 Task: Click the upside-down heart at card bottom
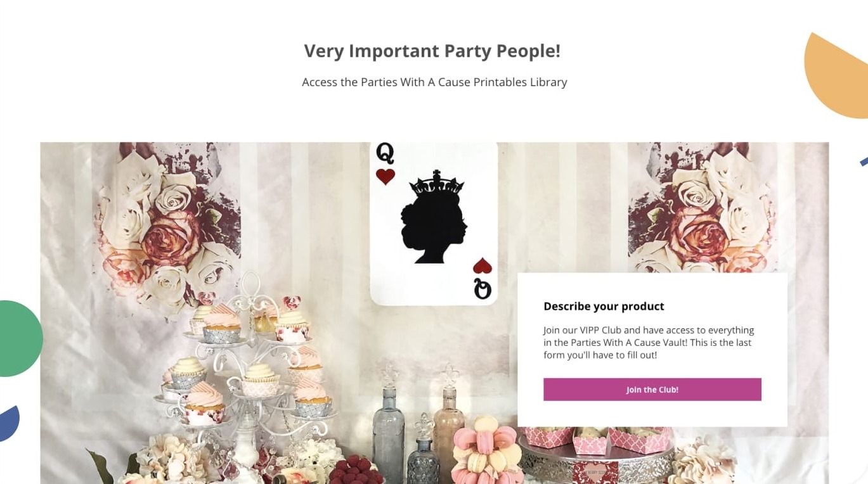(x=483, y=265)
